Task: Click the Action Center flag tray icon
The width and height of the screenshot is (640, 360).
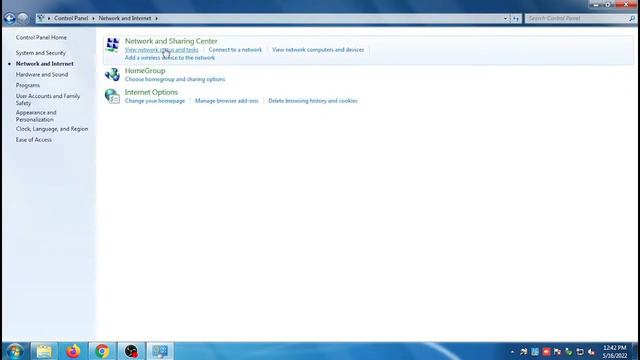Action: point(557,352)
